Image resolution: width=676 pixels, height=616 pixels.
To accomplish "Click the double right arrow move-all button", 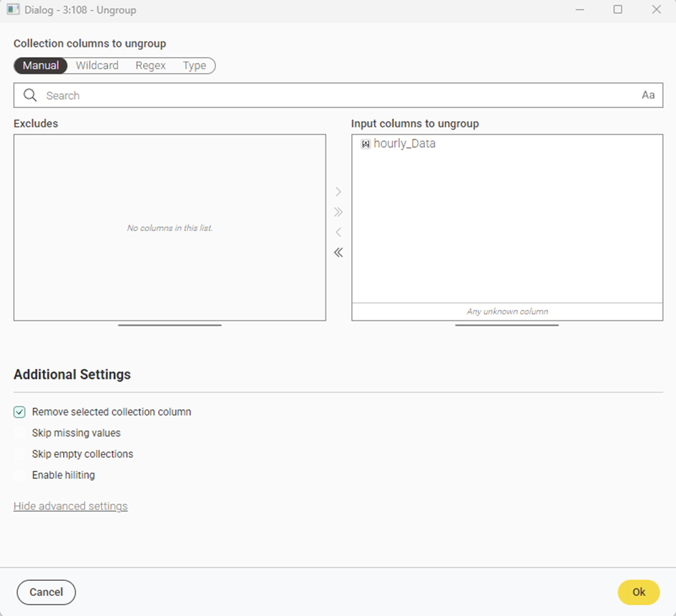I will pyautogui.click(x=338, y=212).
